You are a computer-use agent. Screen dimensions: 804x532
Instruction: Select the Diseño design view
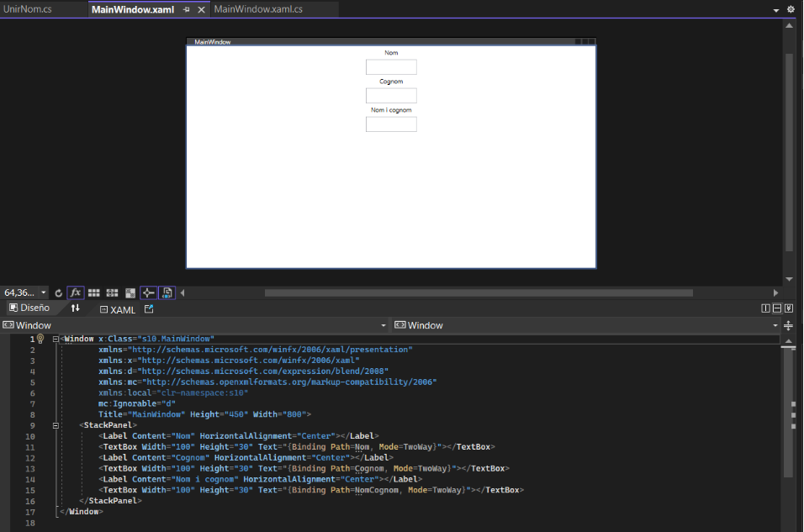coord(29,309)
